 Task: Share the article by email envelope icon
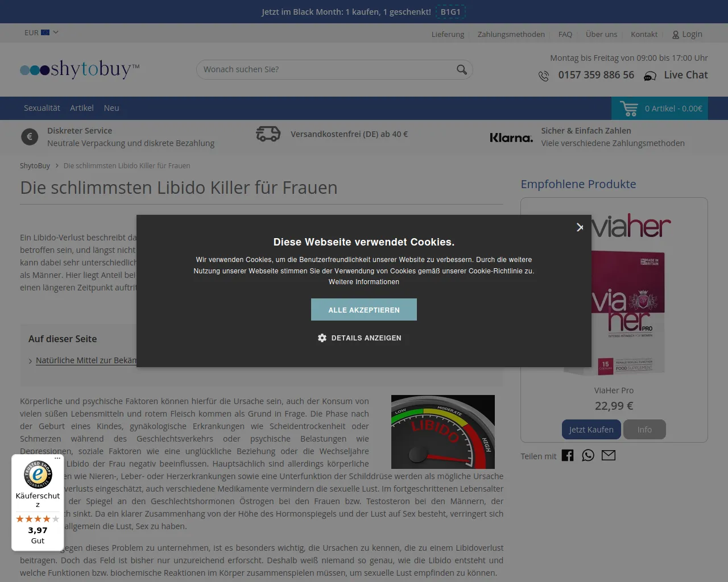pos(609,455)
